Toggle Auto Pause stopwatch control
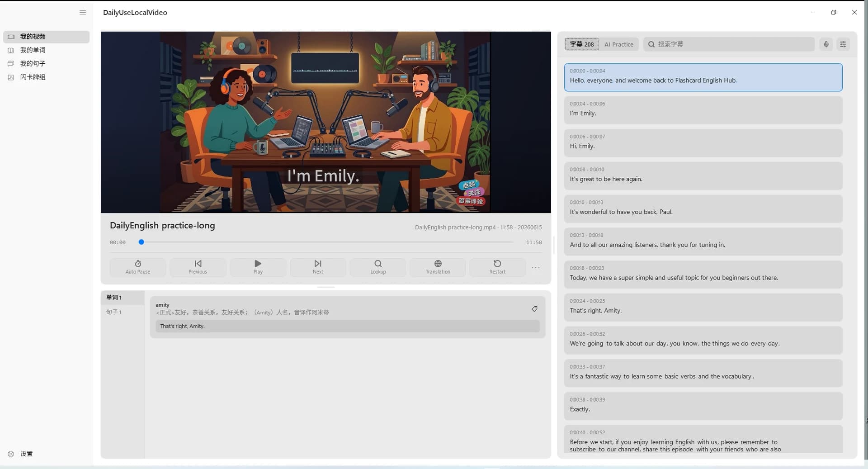868x469 pixels. click(138, 267)
